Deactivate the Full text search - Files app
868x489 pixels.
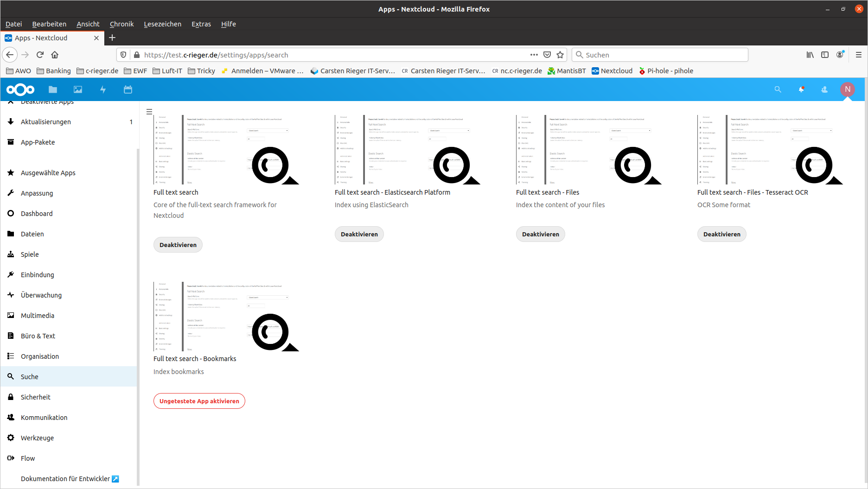coord(541,234)
